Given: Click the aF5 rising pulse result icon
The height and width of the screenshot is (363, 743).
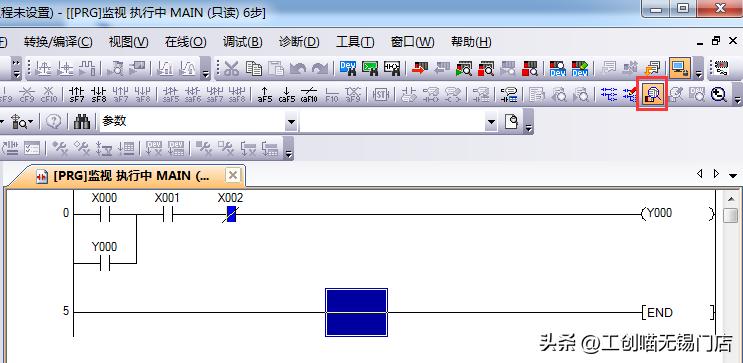Looking at the screenshot, I should (264, 94).
